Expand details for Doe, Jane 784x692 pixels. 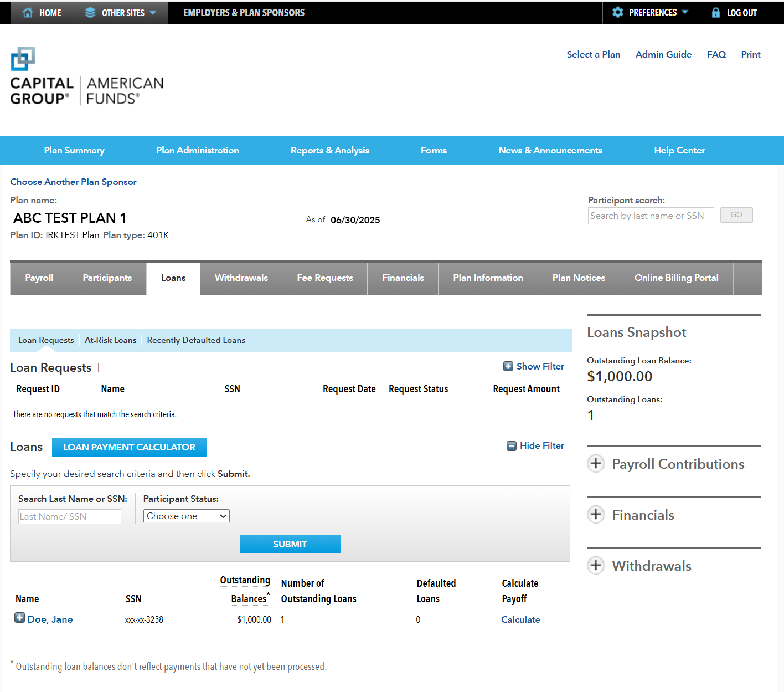point(19,617)
